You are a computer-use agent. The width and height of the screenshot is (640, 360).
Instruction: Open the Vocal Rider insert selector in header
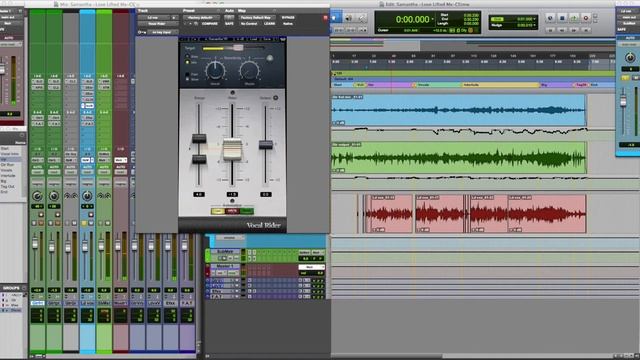point(158,24)
